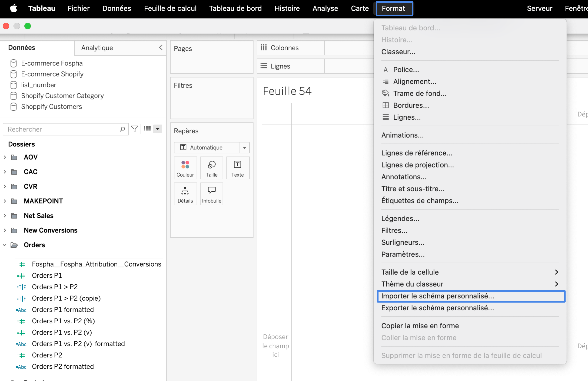Select the E-commerce Shopify data source
The image size is (588, 381).
pyautogui.click(x=52, y=74)
